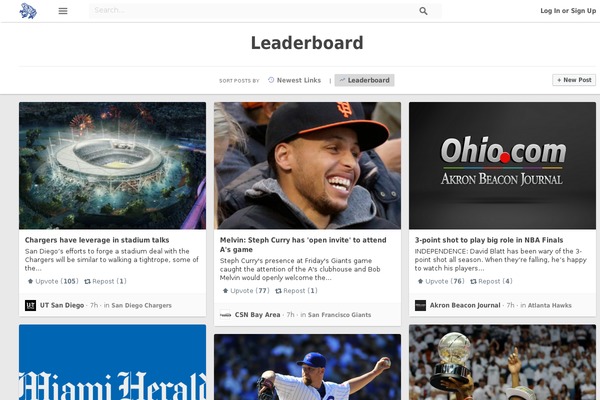The height and width of the screenshot is (400, 600).
Task: Go to San Diego Chargers category
Action: (x=141, y=305)
